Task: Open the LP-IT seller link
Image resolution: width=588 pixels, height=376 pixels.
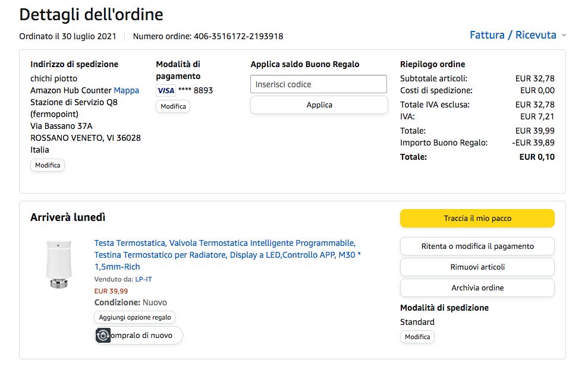Action: pos(143,279)
